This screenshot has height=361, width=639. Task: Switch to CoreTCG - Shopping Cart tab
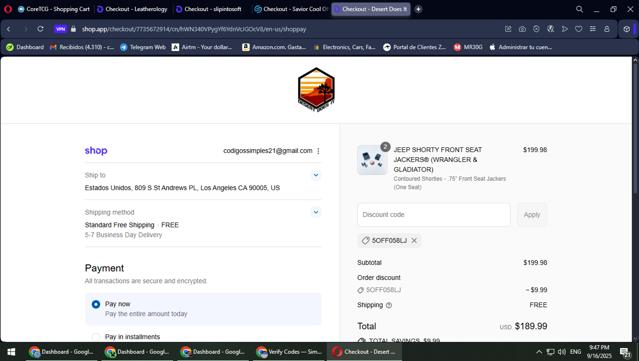pos(54,9)
